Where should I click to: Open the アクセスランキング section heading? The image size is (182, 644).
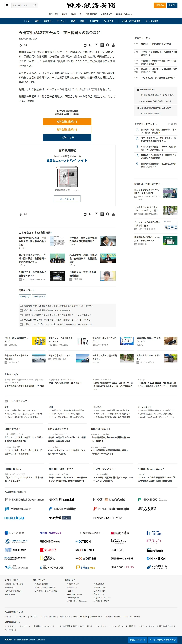(146, 124)
